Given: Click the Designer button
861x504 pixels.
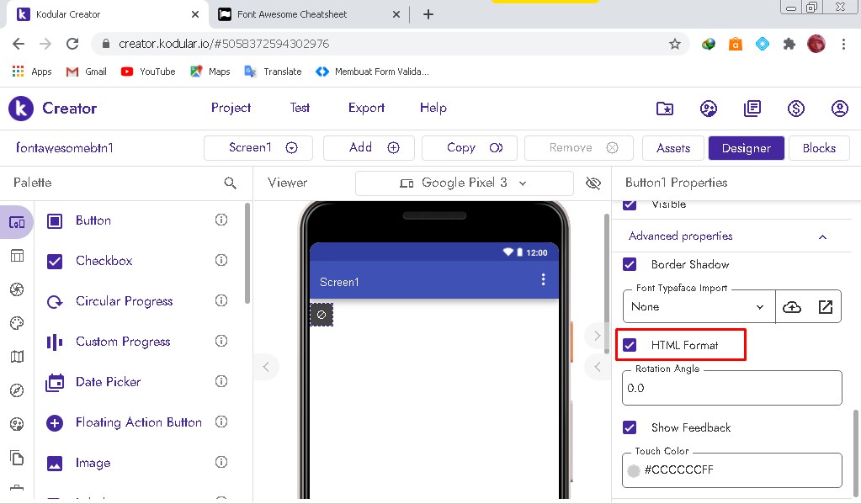Looking at the screenshot, I should pyautogui.click(x=747, y=148).
